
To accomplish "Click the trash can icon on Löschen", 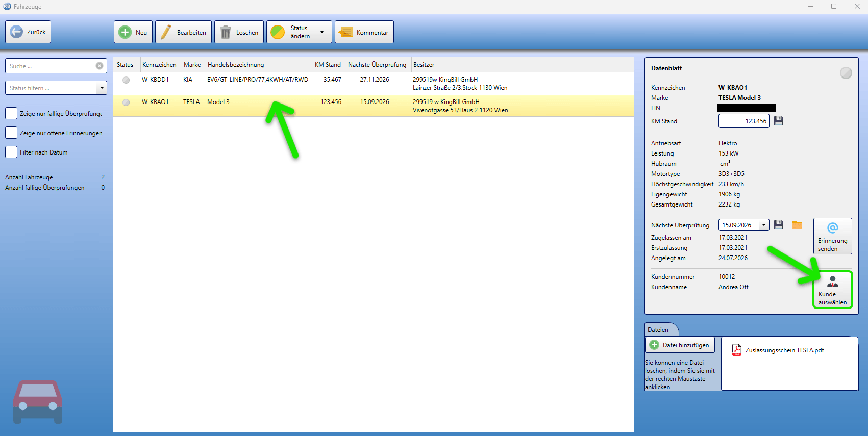I will pyautogui.click(x=226, y=32).
